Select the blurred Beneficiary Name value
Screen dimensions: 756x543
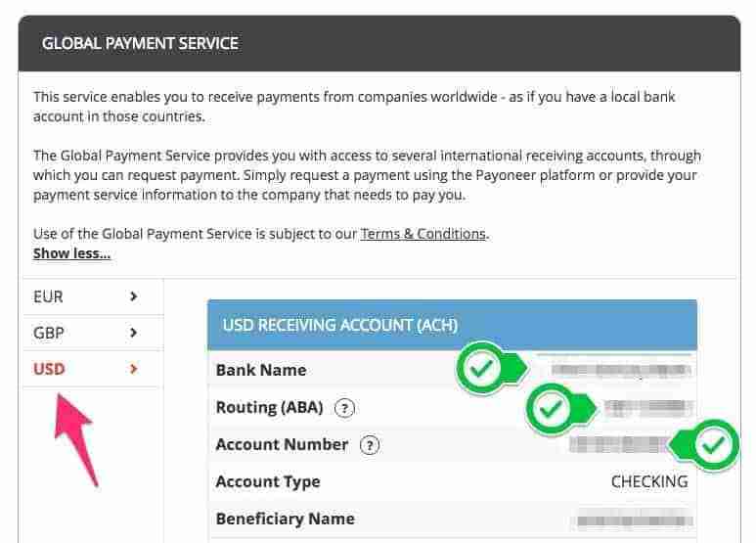(635, 520)
